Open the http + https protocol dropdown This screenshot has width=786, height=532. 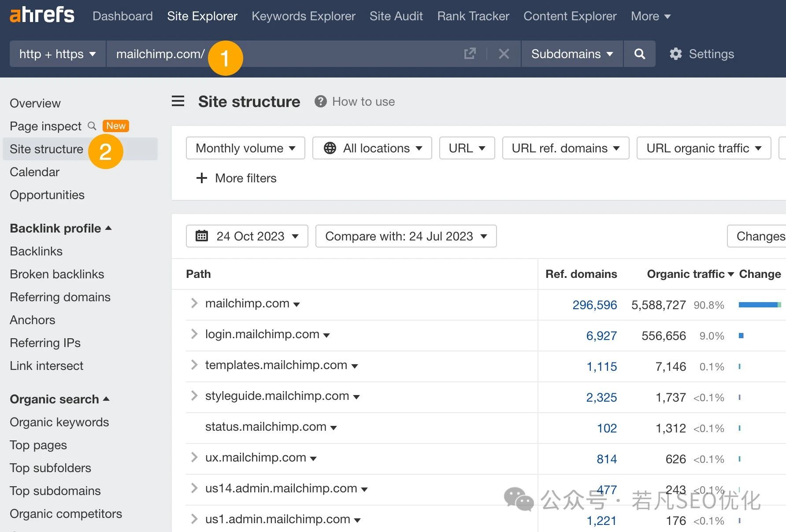58,54
